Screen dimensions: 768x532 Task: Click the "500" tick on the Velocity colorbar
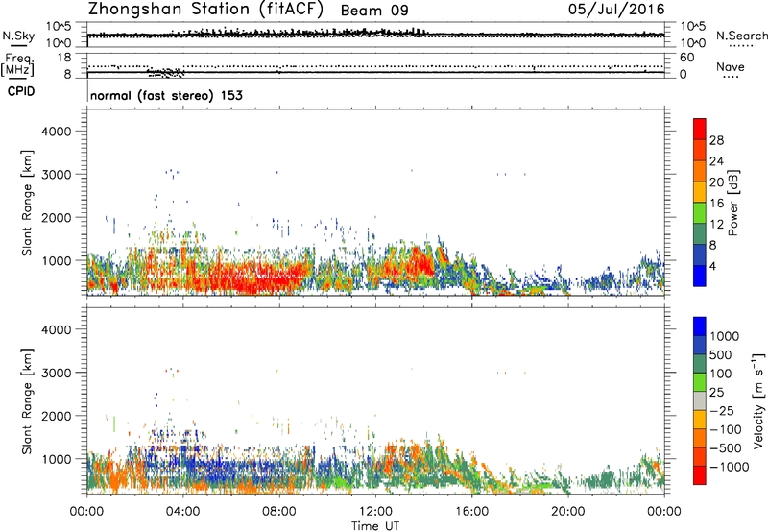pos(721,354)
